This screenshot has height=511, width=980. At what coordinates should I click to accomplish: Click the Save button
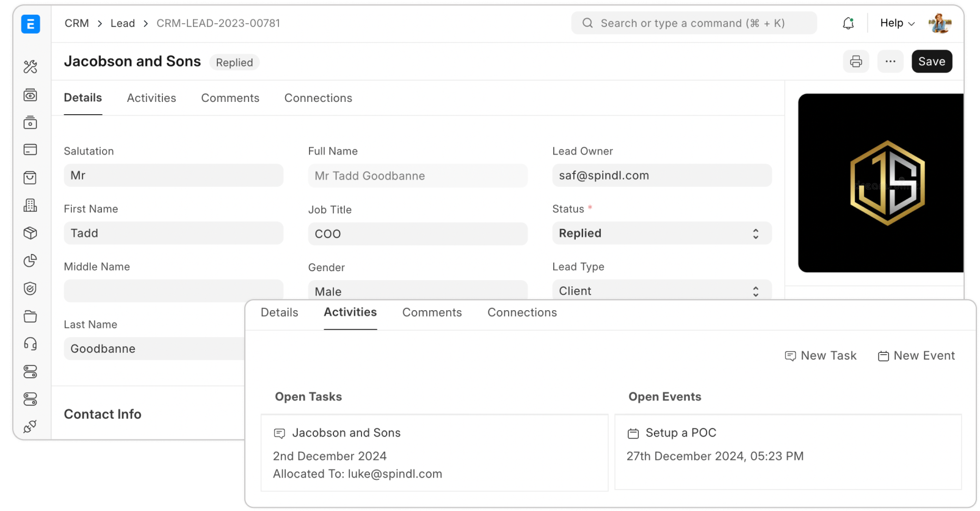click(x=931, y=62)
